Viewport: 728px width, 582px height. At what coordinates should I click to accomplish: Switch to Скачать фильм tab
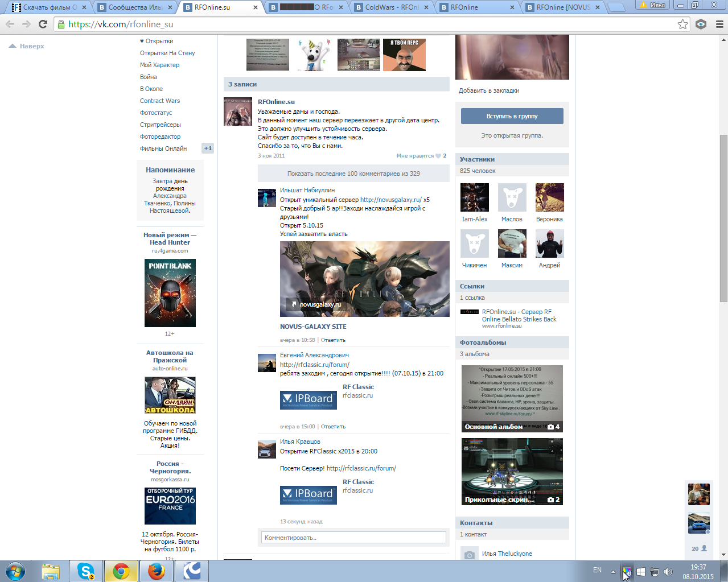tap(48, 7)
